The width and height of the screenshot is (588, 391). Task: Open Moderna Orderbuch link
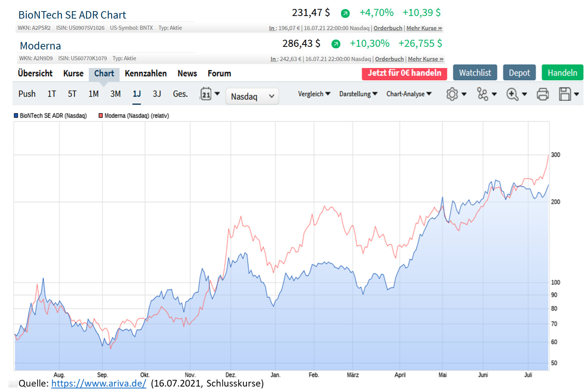tap(389, 59)
